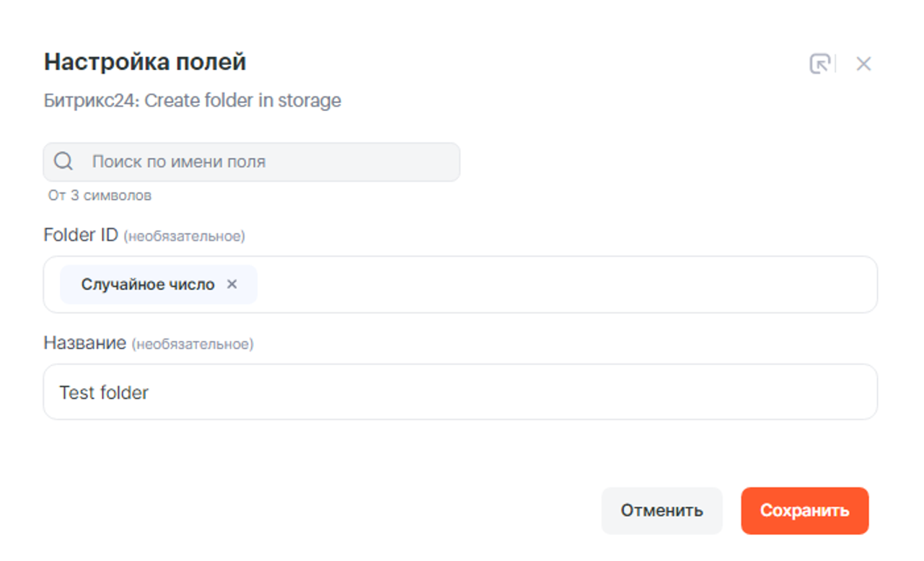Click the От 3 символов hint

(x=100, y=195)
